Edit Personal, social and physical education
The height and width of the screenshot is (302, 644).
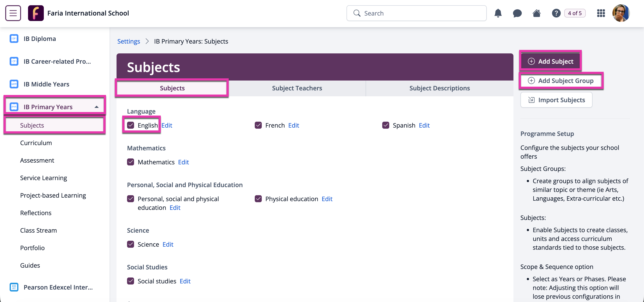(175, 208)
